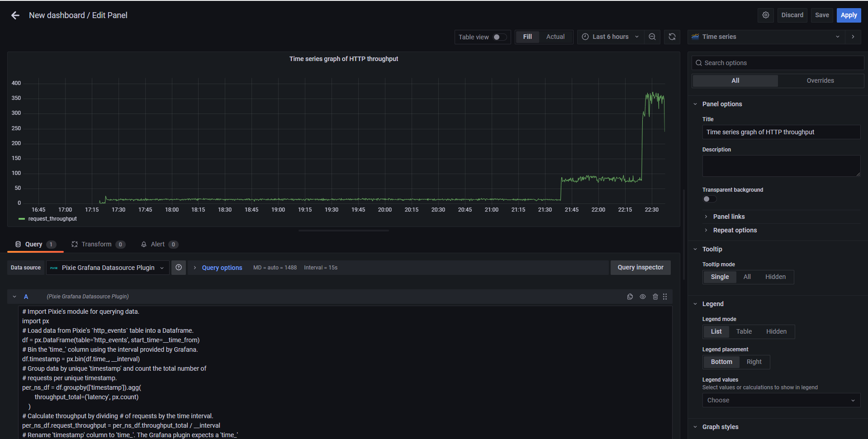The image size is (868, 439).
Task: Open the Time series visualization picker
Action: tap(767, 37)
